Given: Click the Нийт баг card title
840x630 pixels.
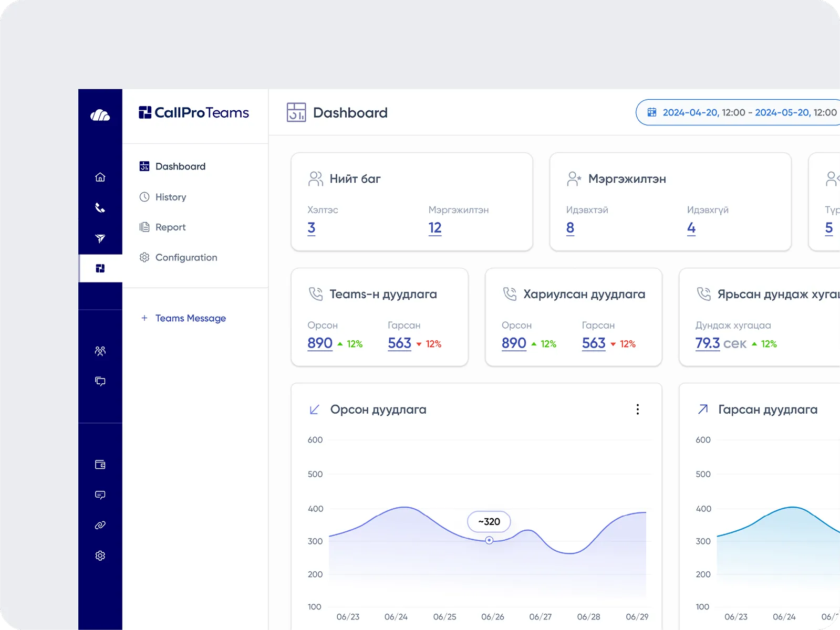Looking at the screenshot, I should (355, 179).
